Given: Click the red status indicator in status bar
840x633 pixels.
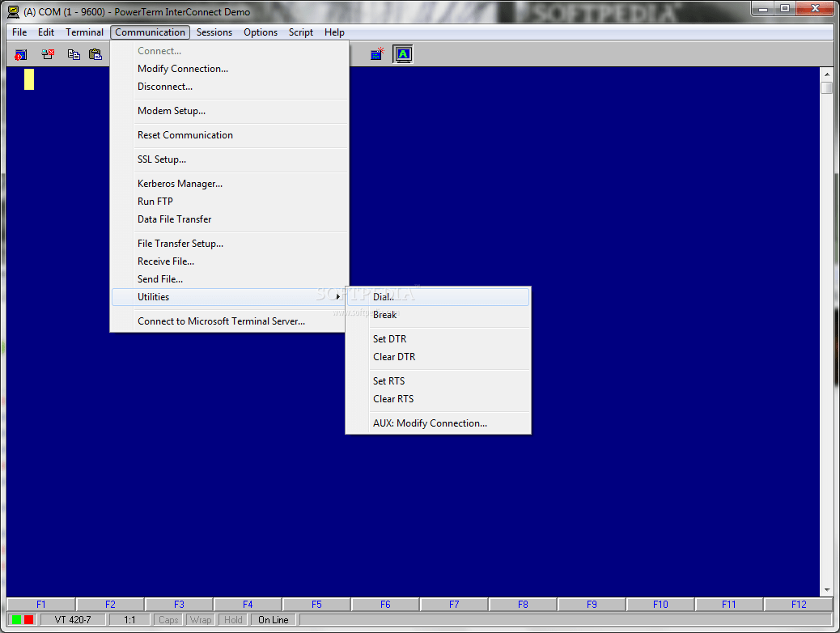Looking at the screenshot, I should tap(29, 619).
